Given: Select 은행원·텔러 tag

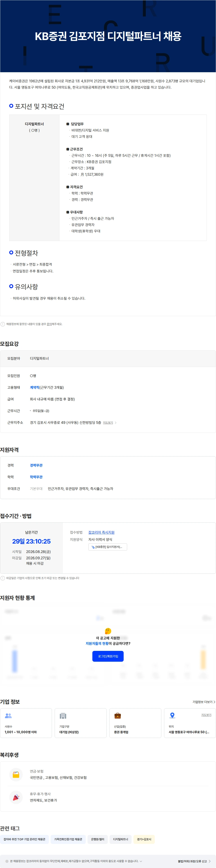Looking at the screenshot, I should click(98, 839).
